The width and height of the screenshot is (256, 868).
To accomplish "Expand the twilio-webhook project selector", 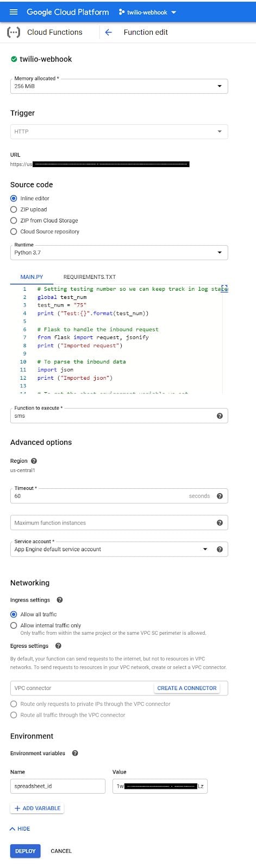I will [x=148, y=12].
